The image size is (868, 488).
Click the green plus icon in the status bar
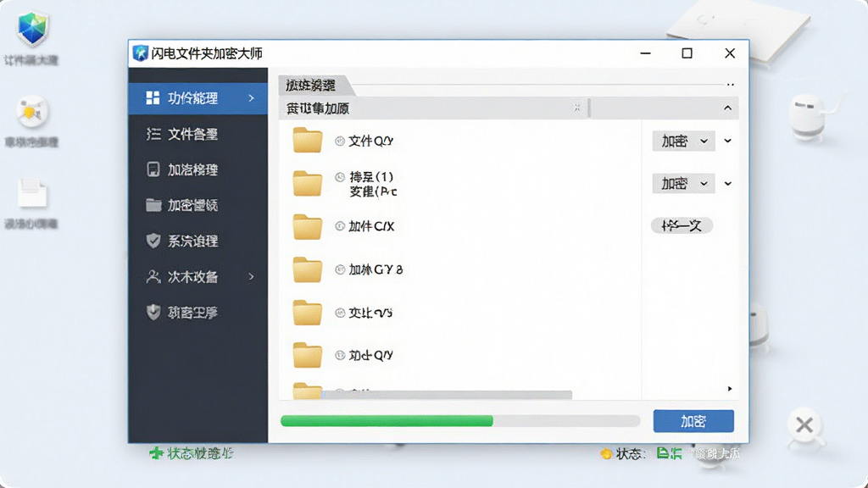156,453
